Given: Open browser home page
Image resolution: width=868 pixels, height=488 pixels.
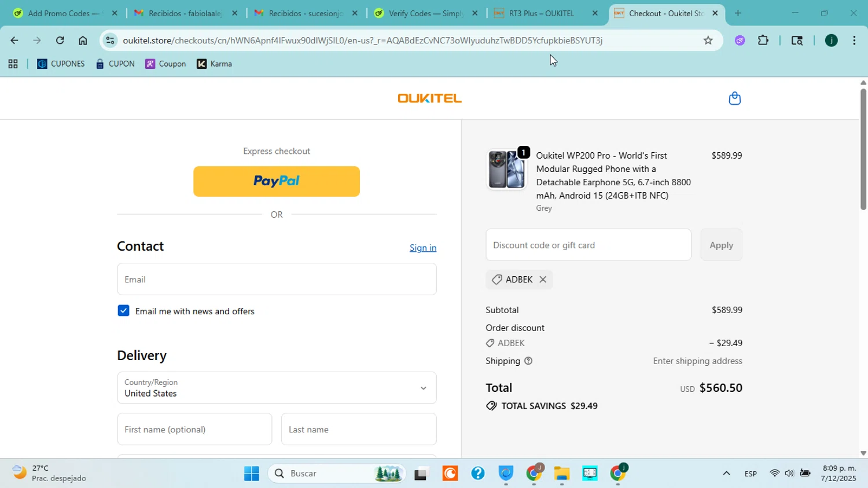Looking at the screenshot, I should coord(83,41).
